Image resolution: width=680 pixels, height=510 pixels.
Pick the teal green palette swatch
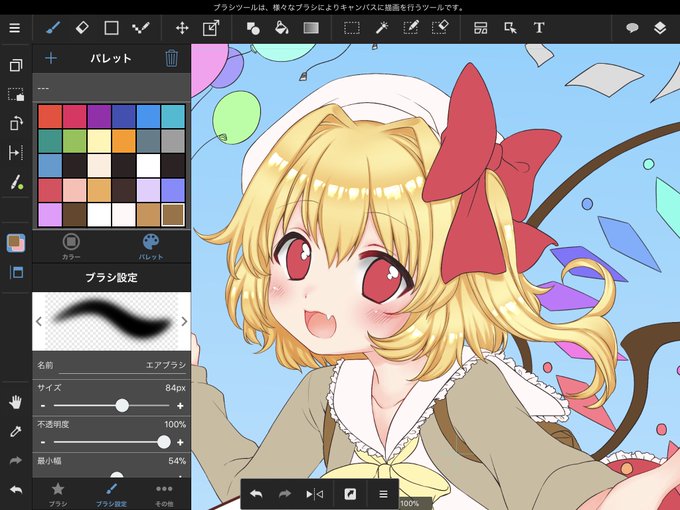pos(50,141)
